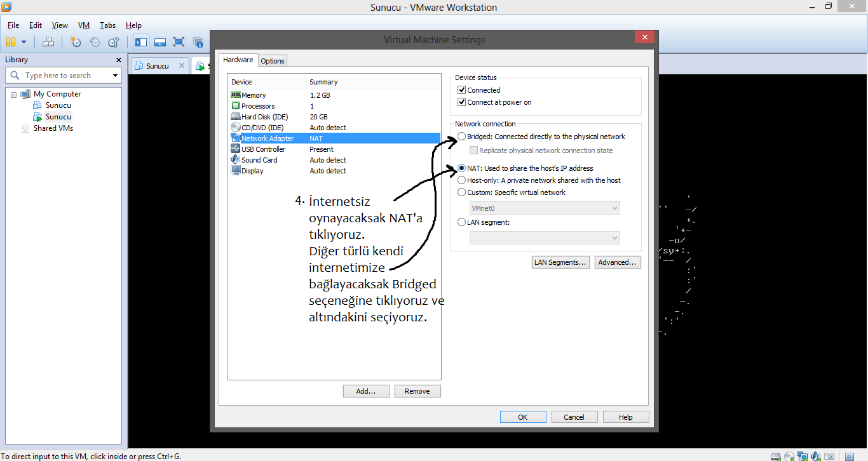
Task: Select the Display device row
Action: 334,171
